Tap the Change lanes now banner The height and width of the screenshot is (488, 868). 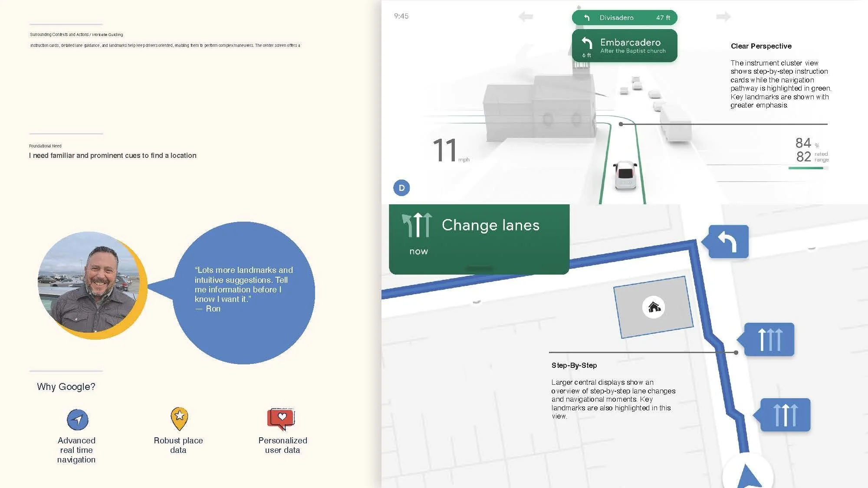(479, 239)
